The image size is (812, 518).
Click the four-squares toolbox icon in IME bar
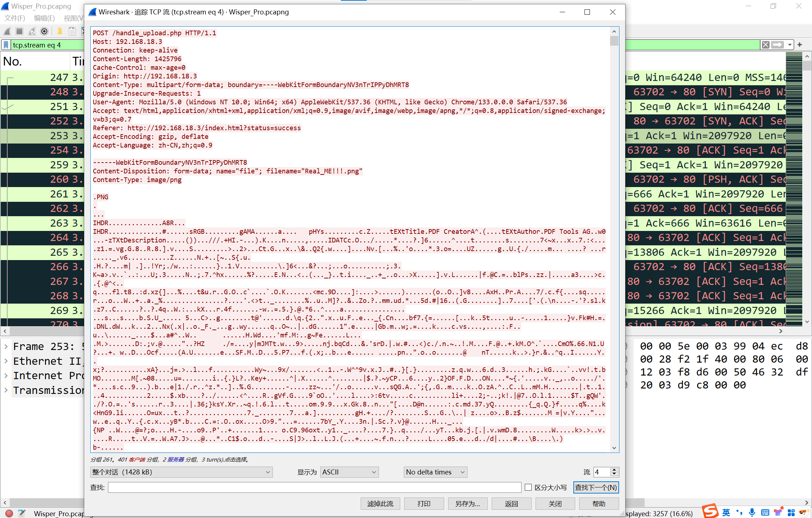click(x=791, y=513)
